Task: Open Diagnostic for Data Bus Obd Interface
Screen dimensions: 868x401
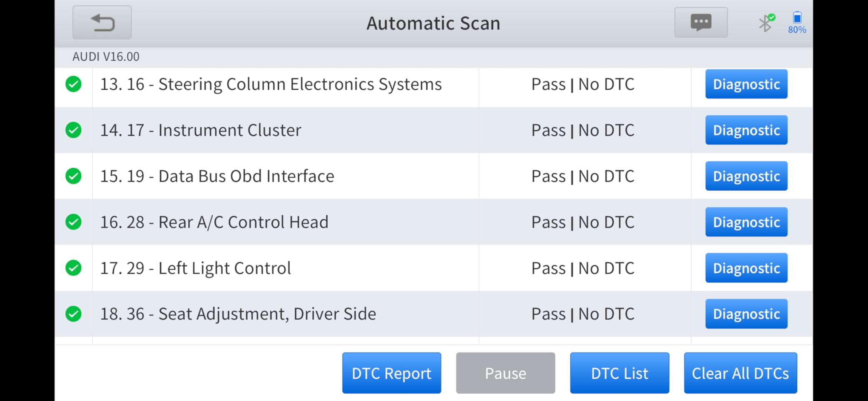Action: pos(746,176)
